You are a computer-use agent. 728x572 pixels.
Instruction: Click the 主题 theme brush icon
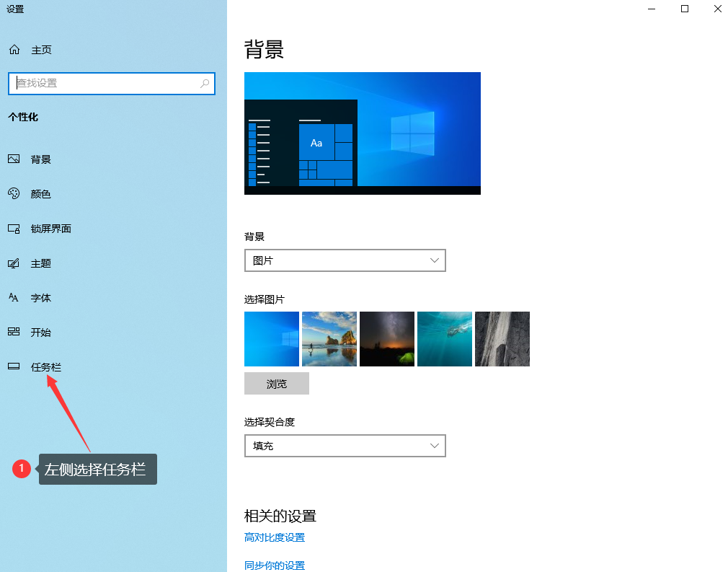14,263
